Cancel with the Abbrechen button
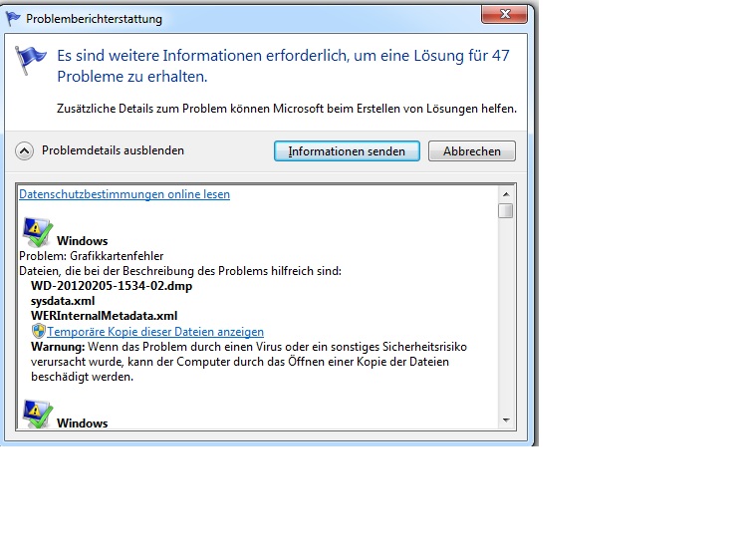Screen dimensions: 747x560 (x=472, y=151)
